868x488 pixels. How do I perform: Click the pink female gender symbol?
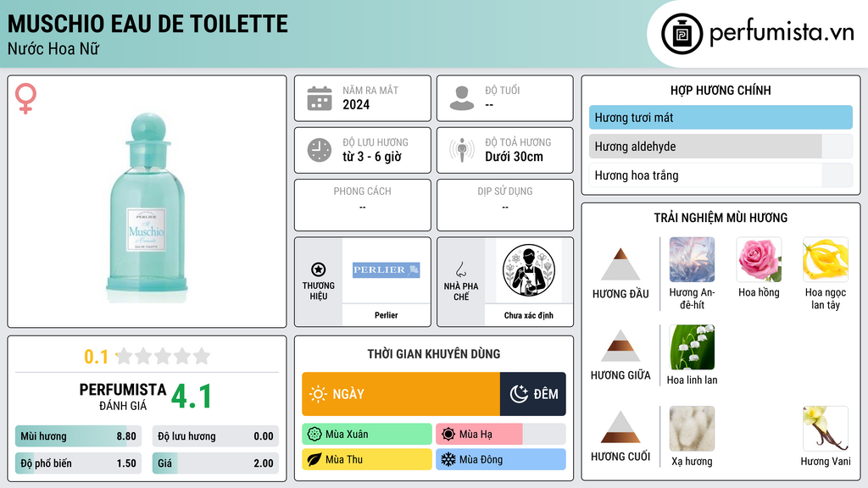[x=25, y=98]
